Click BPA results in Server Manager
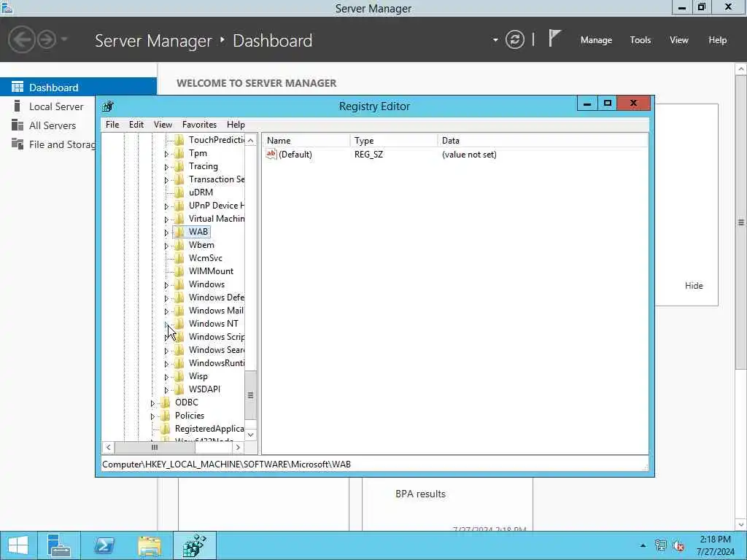The height and width of the screenshot is (560, 747). [x=420, y=494]
